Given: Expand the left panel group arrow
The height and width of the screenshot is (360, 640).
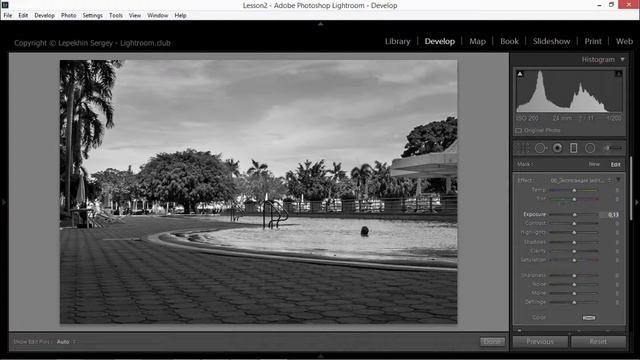Looking at the screenshot, I should pos(4,202).
